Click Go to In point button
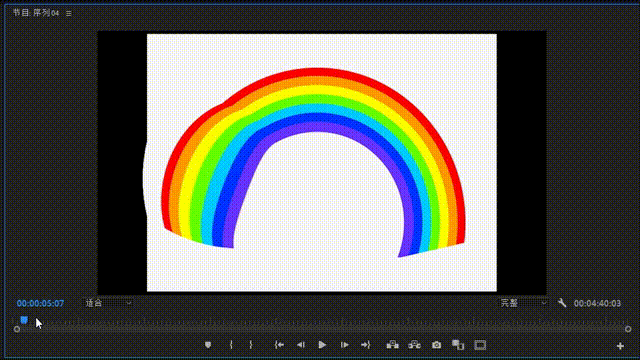This screenshot has width=640, height=360. coord(279,345)
